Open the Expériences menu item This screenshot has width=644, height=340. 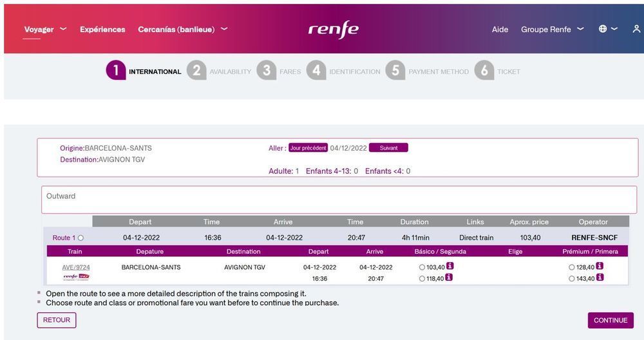102,29
